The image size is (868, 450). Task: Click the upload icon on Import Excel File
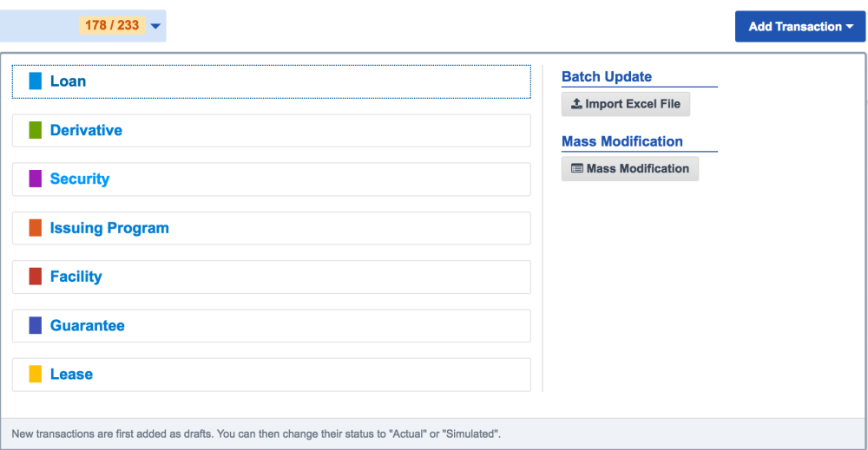tap(576, 103)
